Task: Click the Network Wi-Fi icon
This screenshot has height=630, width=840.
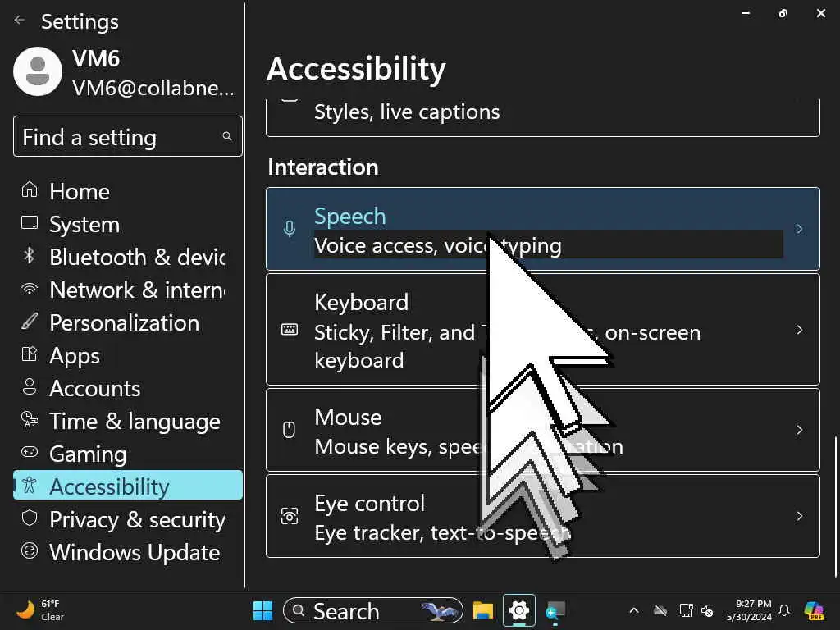Action: tap(30, 289)
